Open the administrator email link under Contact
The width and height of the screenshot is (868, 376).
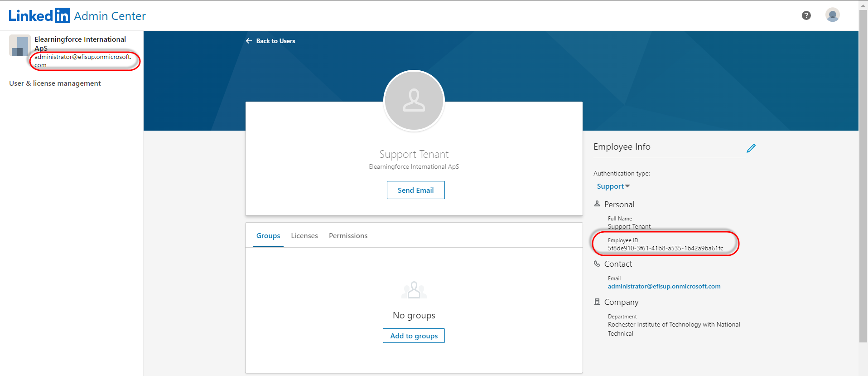click(x=664, y=286)
